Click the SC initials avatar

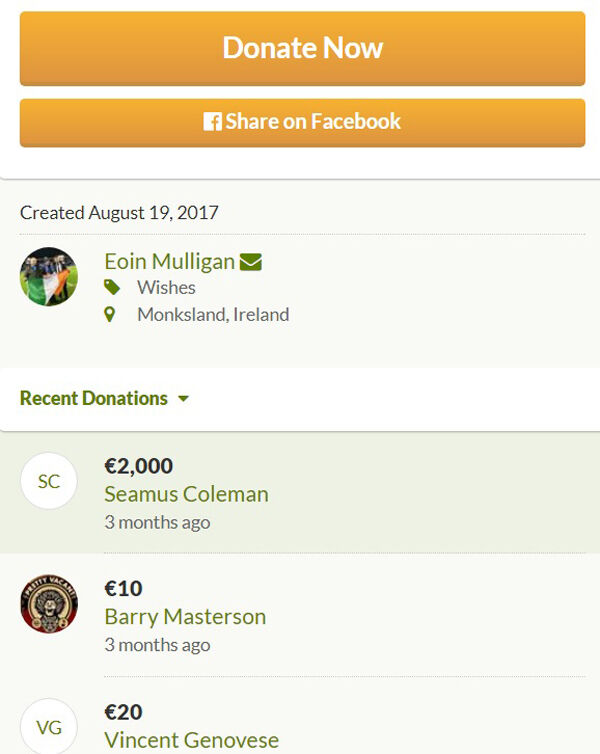(49, 481)
